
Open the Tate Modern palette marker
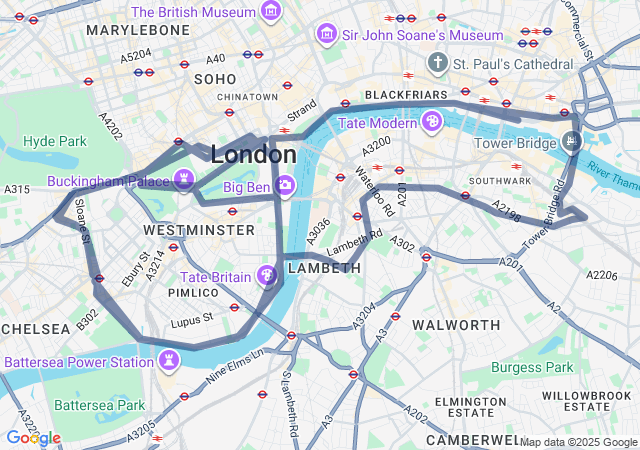(432, 123)
